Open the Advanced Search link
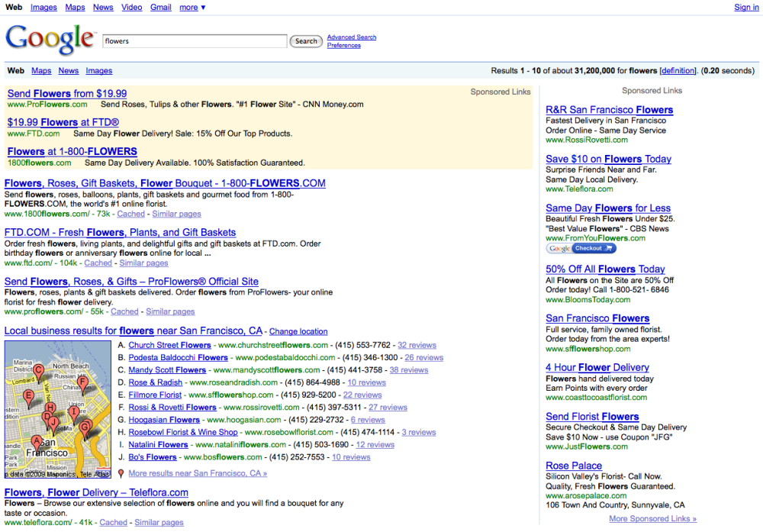The image size is (763, 532). tap(351, 37)
